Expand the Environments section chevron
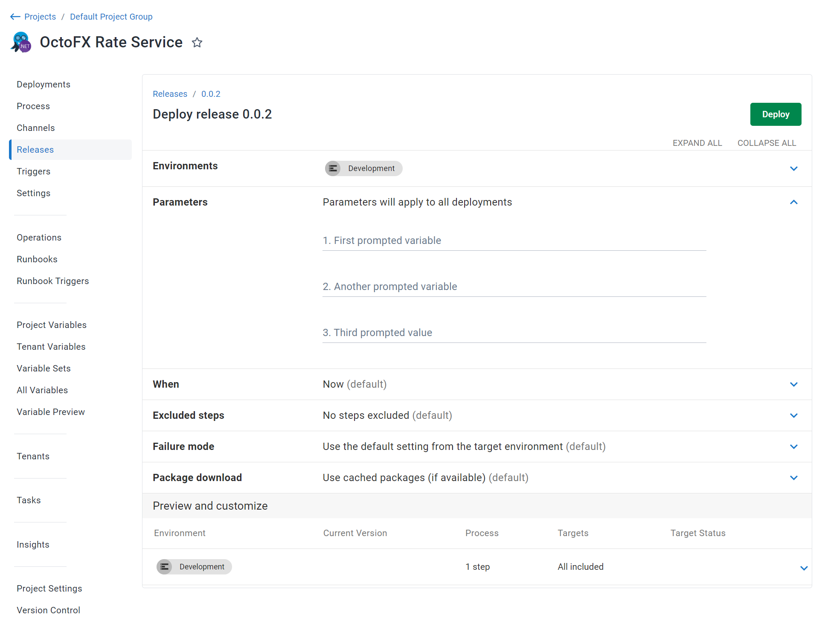The height and width of the screenshot is (644, 825). (793, 168)
